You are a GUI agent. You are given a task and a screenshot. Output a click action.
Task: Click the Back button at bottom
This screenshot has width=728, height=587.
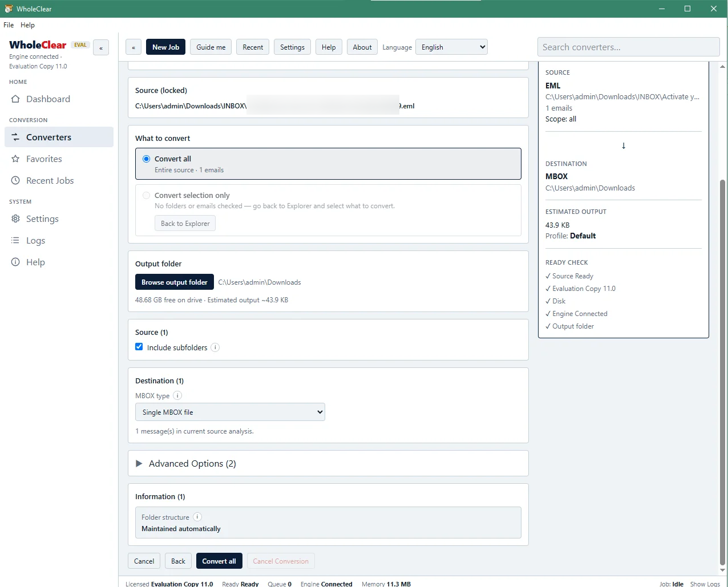point(178,561)
